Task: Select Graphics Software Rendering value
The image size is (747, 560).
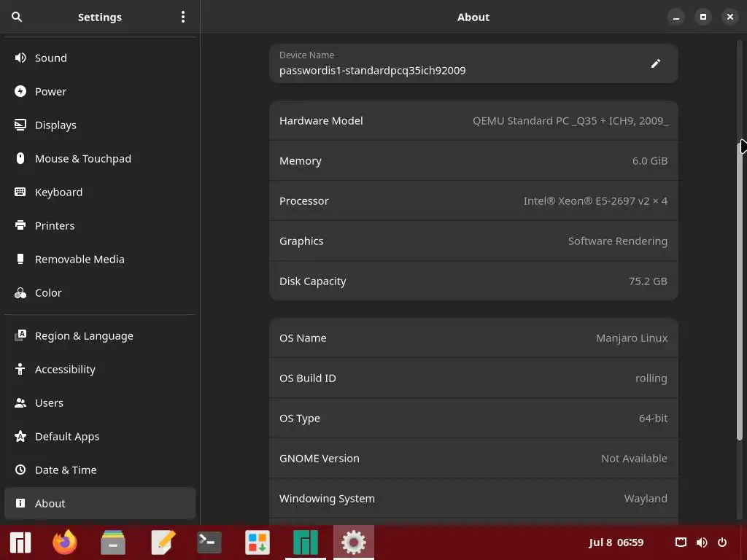Action: click(618, 241)
